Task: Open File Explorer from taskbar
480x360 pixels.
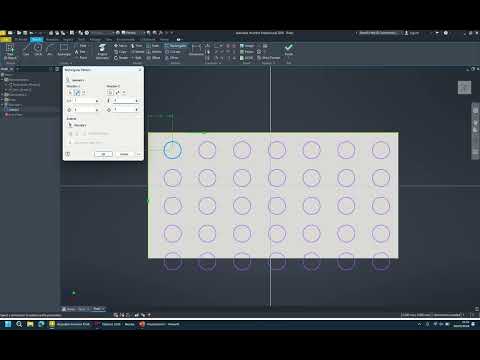Action: point(30,324)
